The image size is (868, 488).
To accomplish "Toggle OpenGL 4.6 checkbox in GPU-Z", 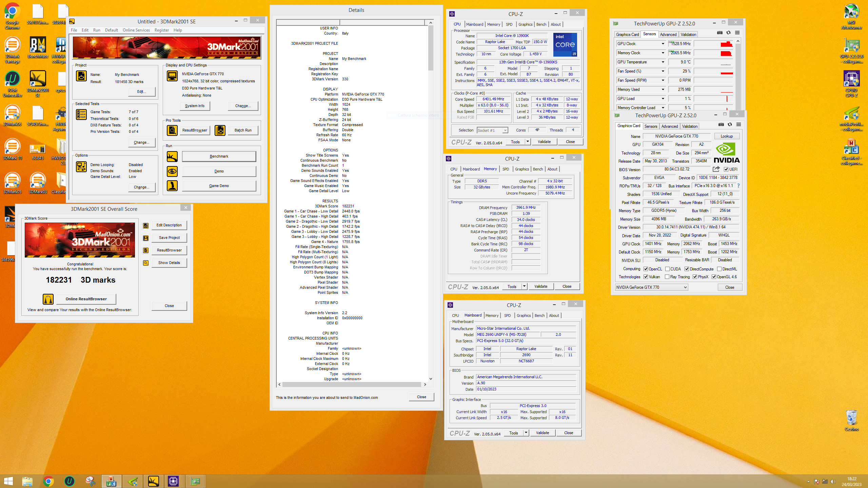I will 714,277.
